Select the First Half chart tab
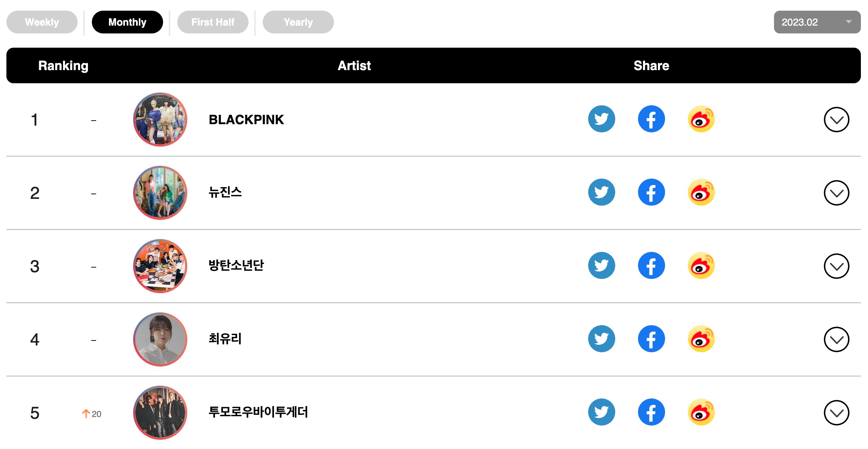 213,22
